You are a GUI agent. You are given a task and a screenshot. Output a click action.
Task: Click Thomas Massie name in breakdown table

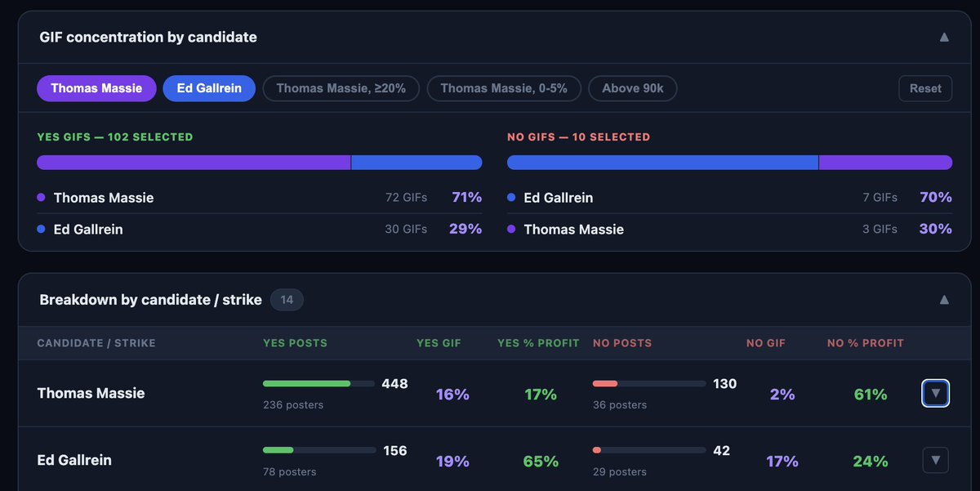coord(91,393)
